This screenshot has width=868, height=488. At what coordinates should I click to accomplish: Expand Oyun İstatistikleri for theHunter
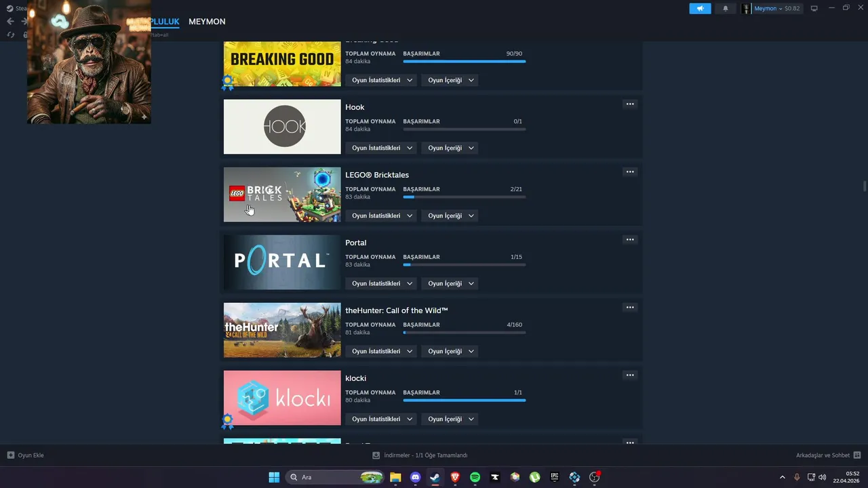381,351
